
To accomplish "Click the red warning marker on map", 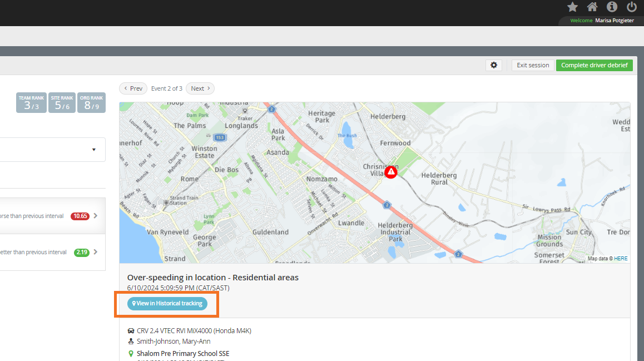I will [390, 172].
